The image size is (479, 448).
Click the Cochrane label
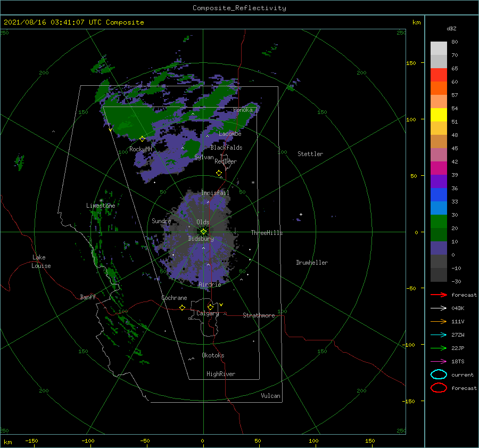tap(174, 298)
